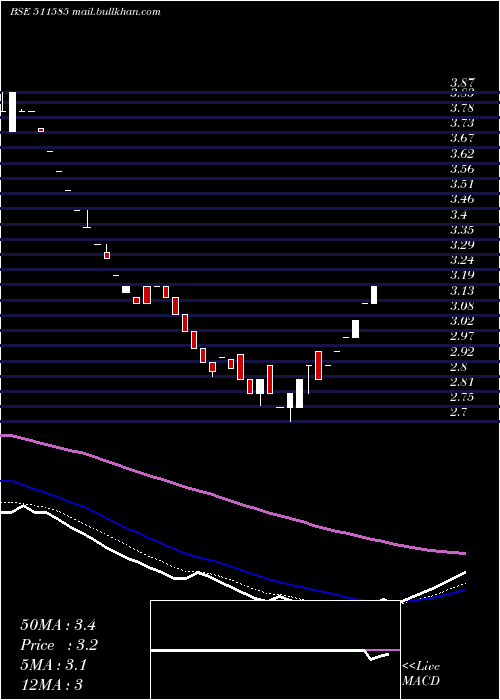This screenshot has width=500, height=700.
Task: Click the last white candlestick near 3.13
Action: 374,295
